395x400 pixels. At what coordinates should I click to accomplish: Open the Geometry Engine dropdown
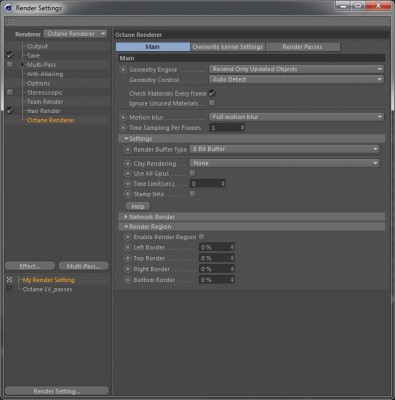click(x=296, y=69)
